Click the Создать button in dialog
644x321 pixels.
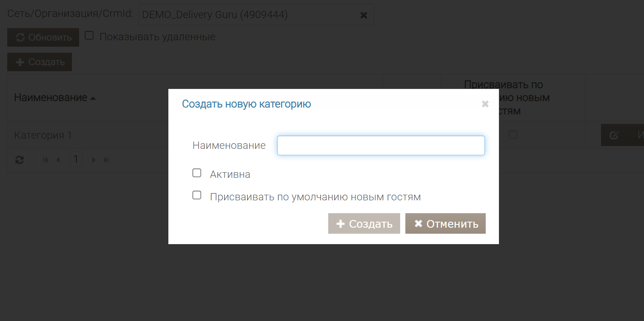364,224
